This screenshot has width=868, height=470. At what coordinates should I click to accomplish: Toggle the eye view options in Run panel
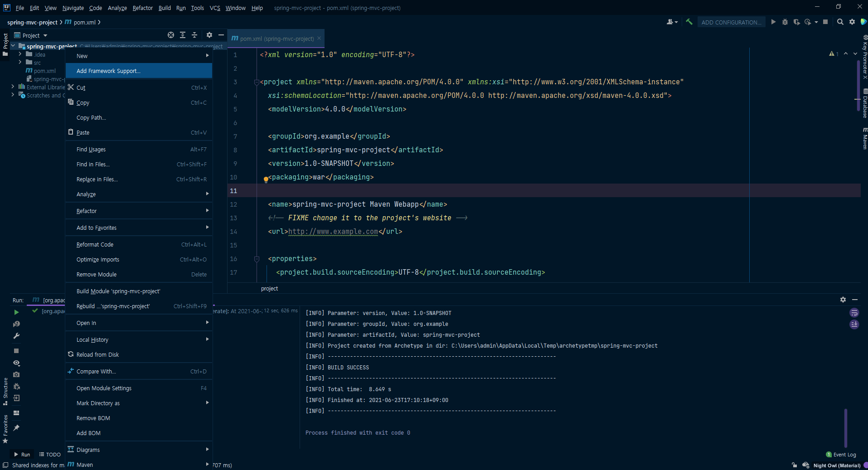pos(16,363)
